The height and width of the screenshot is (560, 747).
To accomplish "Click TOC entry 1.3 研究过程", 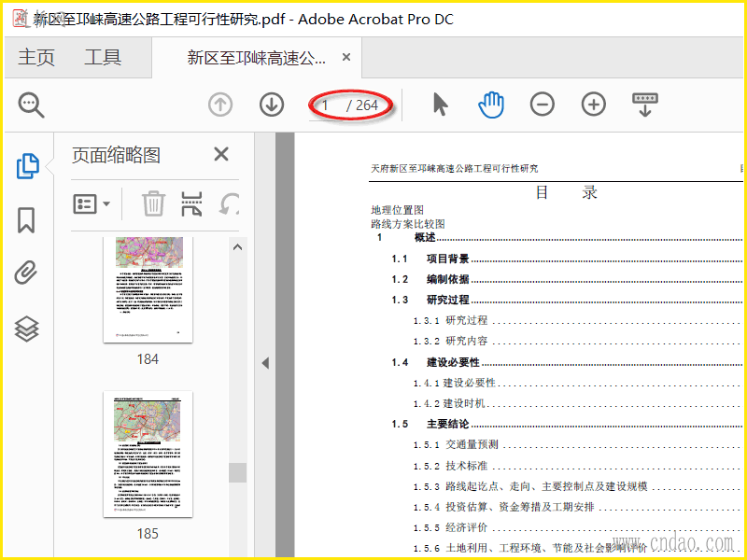I will (567, 300).
